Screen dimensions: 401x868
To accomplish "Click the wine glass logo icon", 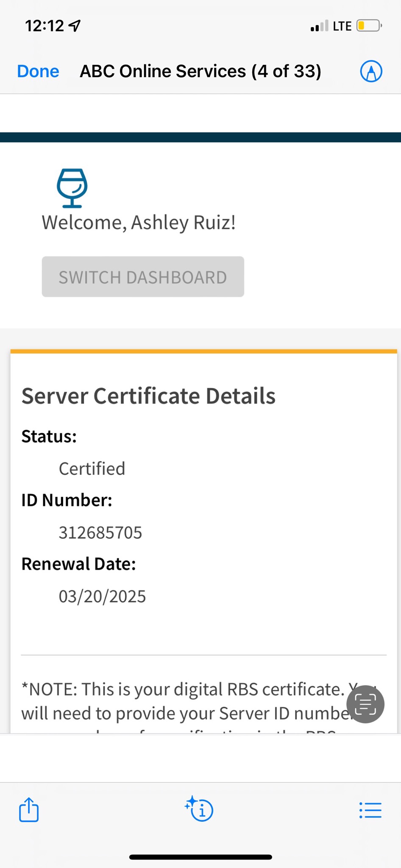I will [72, 188].
